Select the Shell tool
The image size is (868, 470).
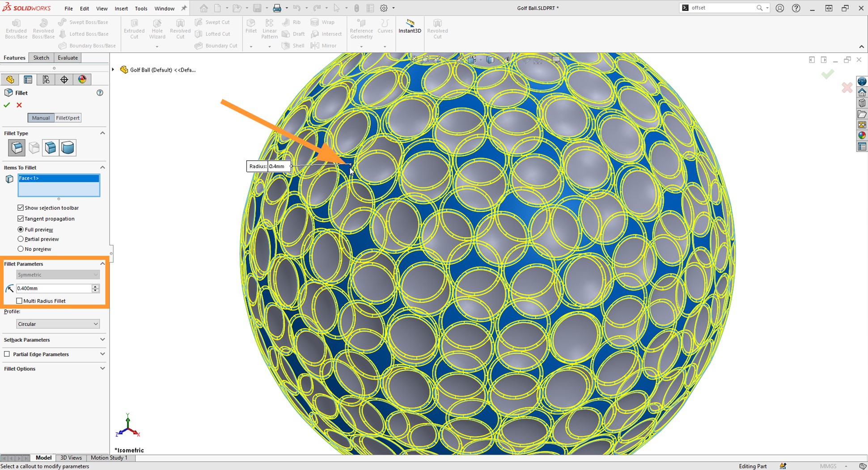[x=293, y=45]
